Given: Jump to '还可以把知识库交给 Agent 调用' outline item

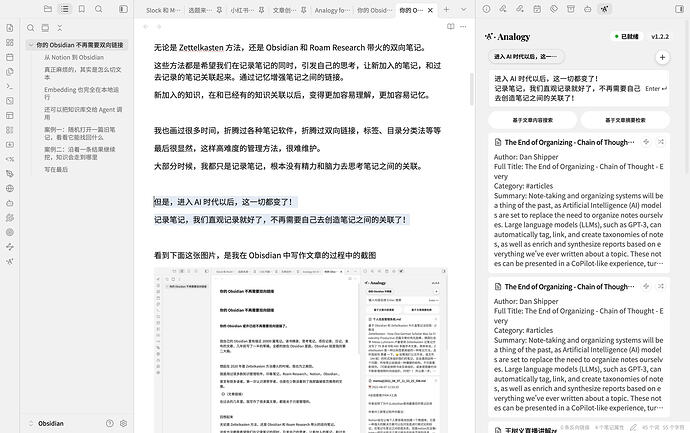Looking at the screenshot, I should coord(83,113).
